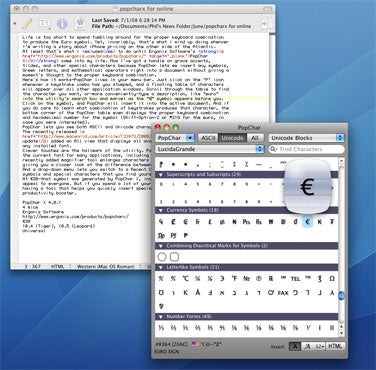Click the #8364 character code text

tap(171, 344)
